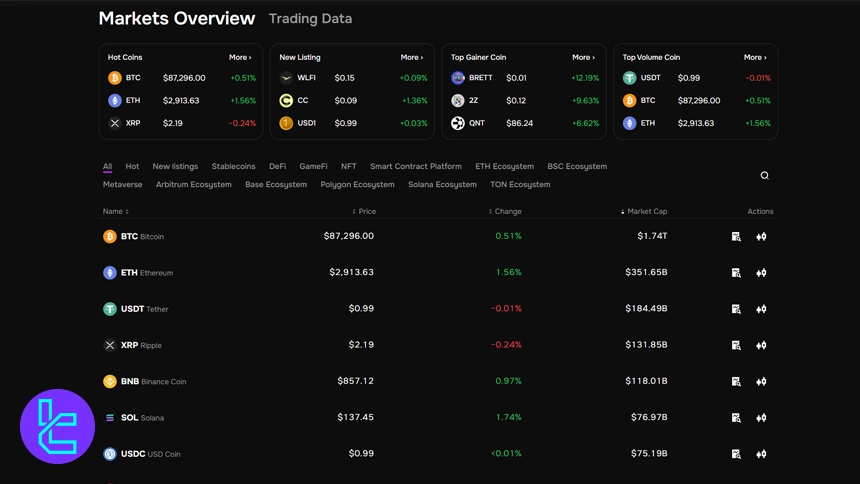Screen dimensions: 860x484
Task: Filter by Stablecoins category
Action: click(x=234, y=166)
